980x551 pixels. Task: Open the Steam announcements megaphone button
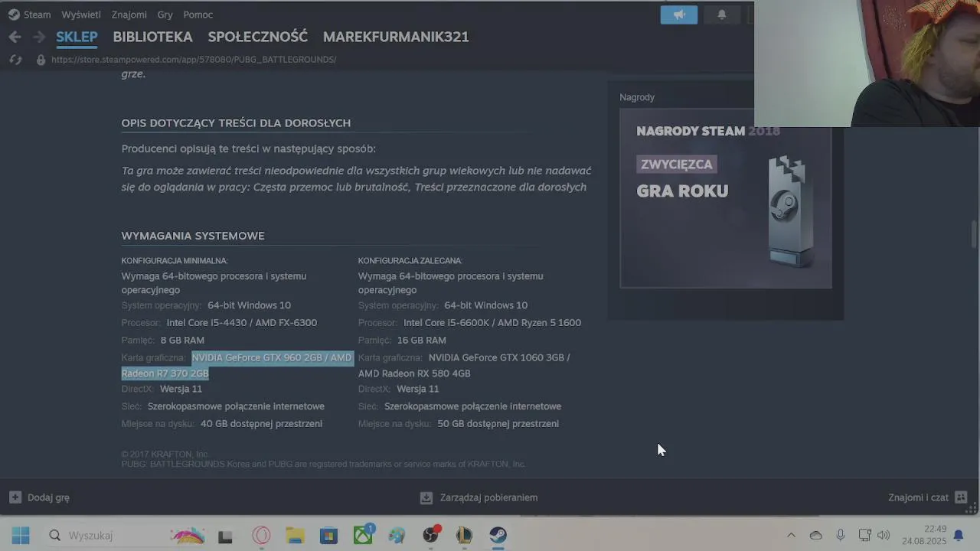click(x=679, y=15)
